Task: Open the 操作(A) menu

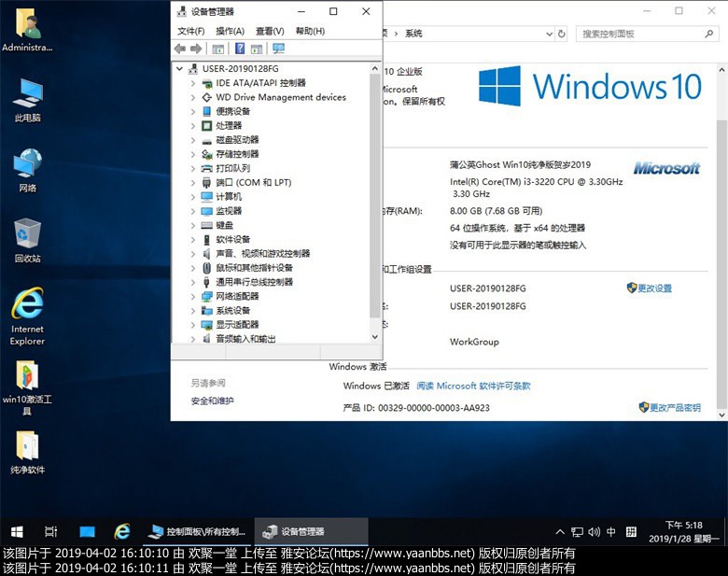Action: click(230, 31)
